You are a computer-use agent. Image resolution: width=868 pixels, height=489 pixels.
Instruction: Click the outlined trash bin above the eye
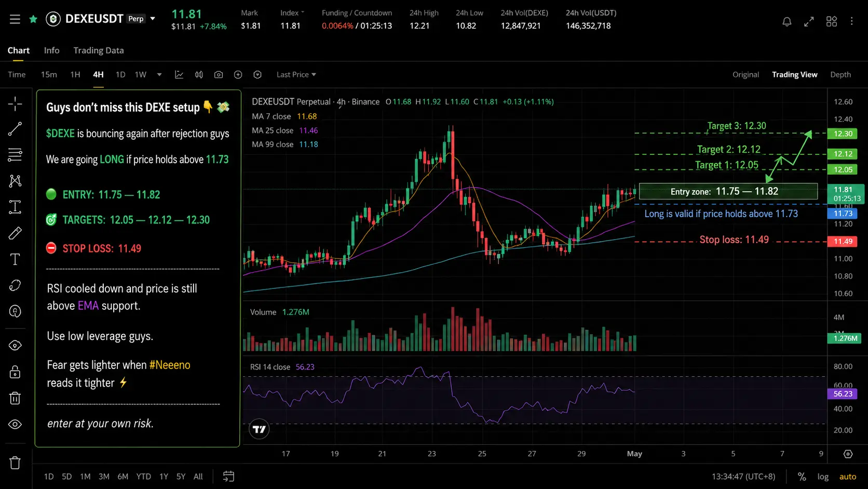click(x=15, y=398)
